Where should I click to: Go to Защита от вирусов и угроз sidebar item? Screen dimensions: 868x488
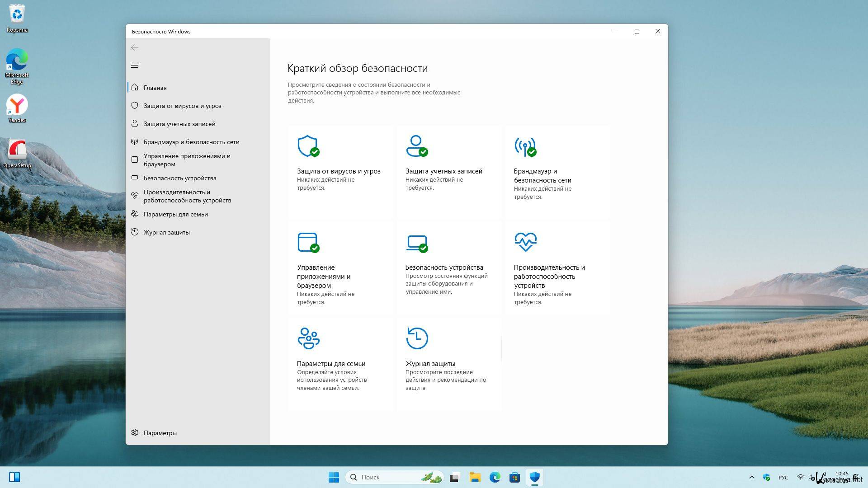point(182,106)
